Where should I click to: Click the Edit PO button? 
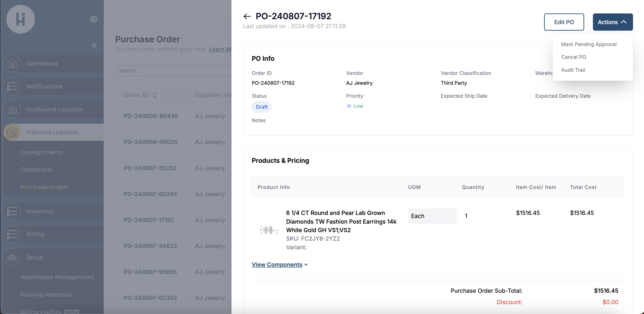564,22
